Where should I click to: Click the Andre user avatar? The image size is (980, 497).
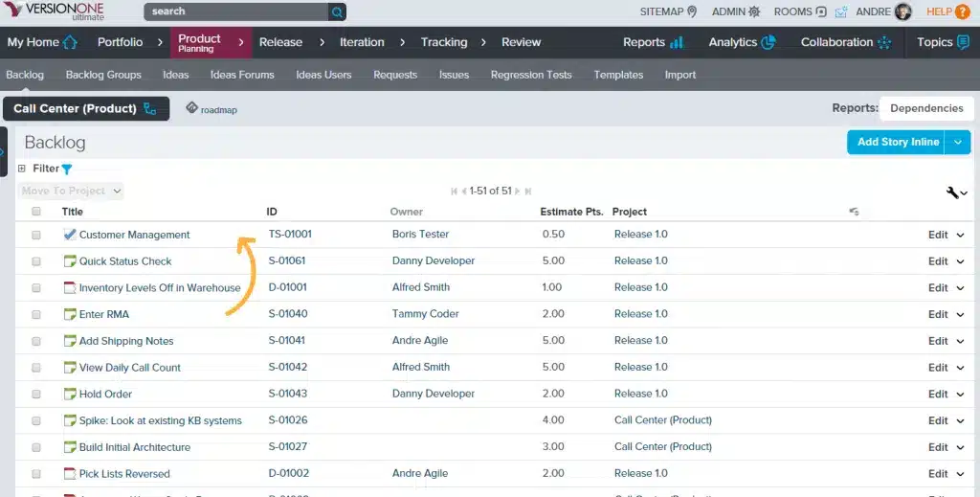tap(902, 11)
